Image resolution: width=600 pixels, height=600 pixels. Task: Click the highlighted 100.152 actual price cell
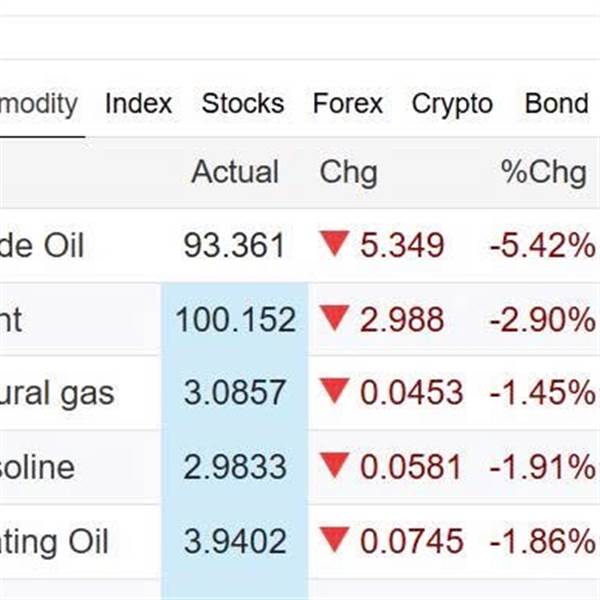click(x=235, y=320)
